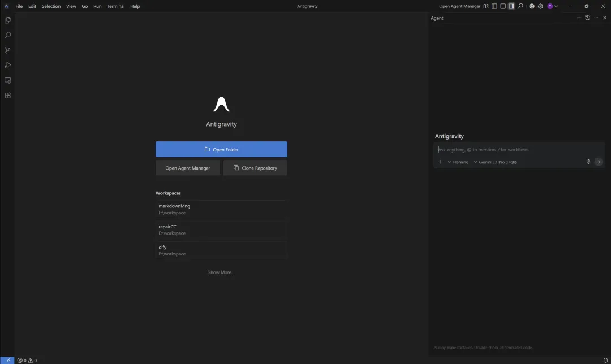Focus the Ask anything input field
This screenshot has width=611, height=364.
pos(519,149)
